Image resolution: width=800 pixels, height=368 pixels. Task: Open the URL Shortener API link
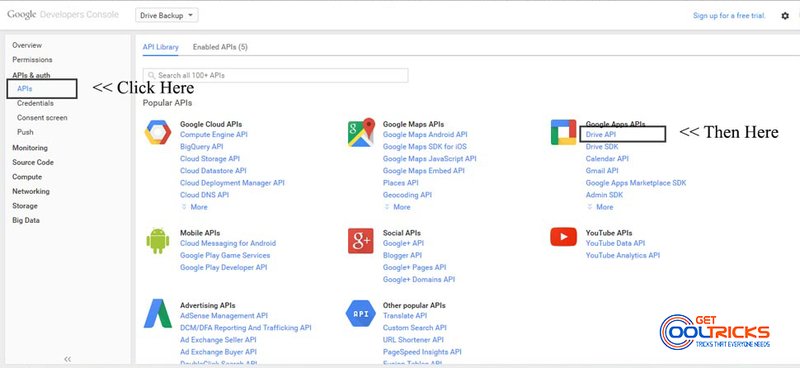click(x=413, y=340)
